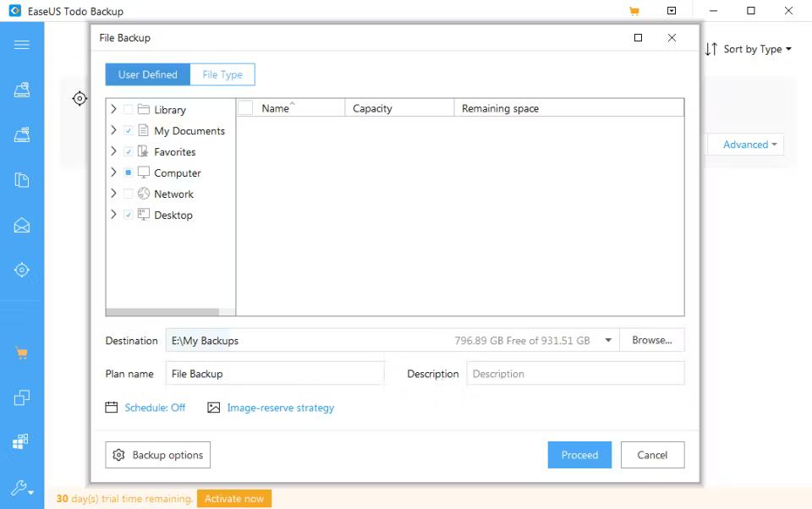Select the Network tree item label

tap(173, 194)
